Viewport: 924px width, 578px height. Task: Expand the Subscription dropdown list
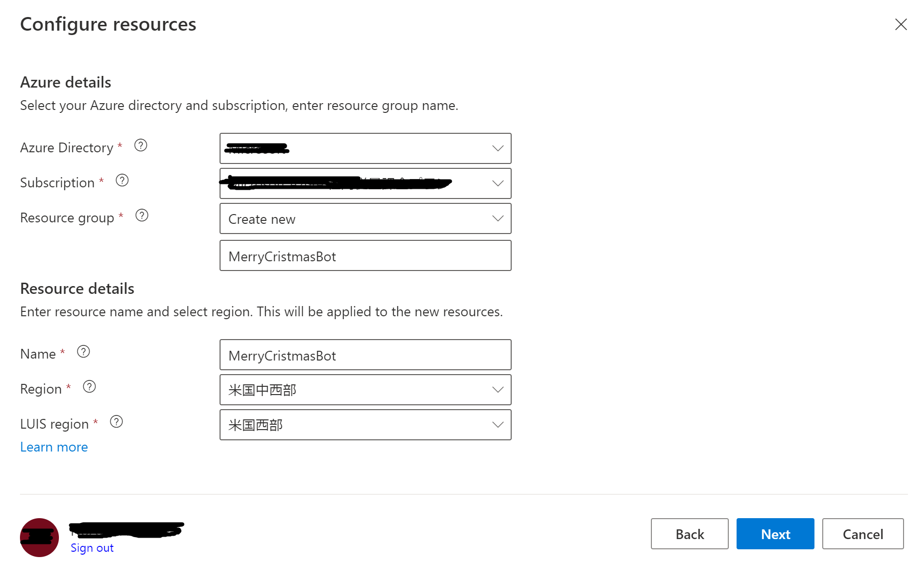pyautogui.click(x=365, y=183)
